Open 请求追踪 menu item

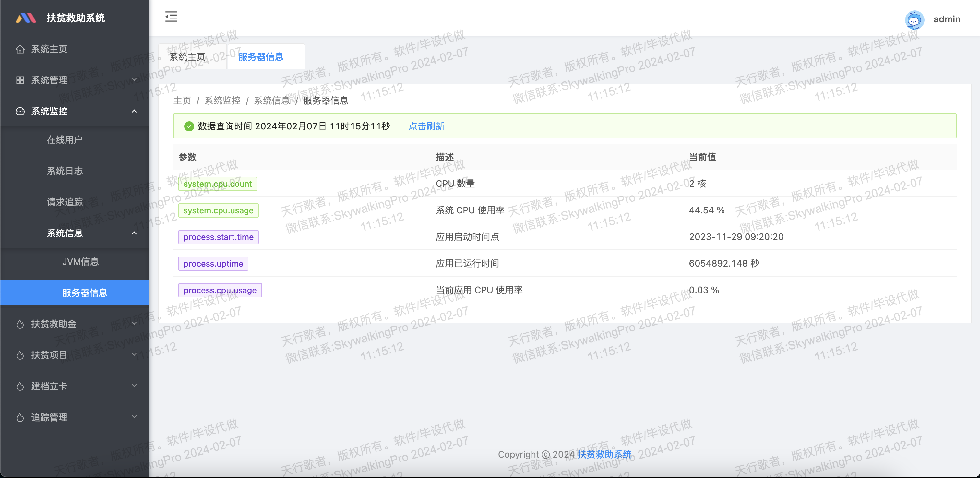(75, 202)
